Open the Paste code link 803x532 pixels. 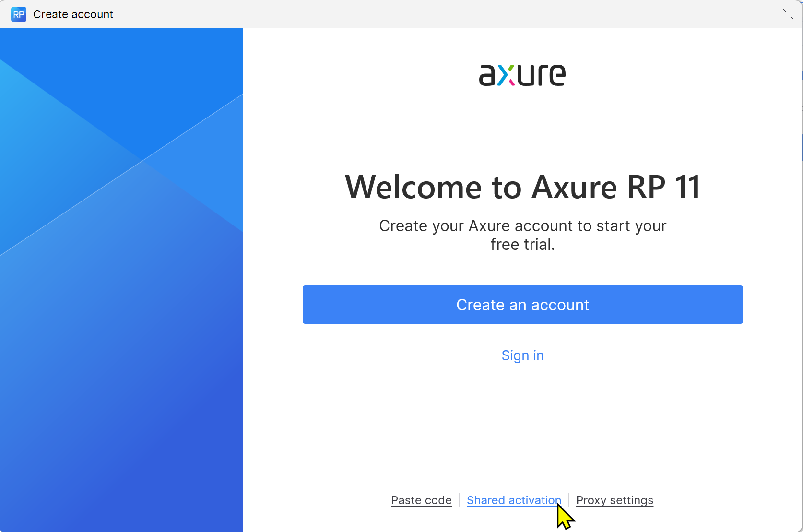(x=421, y=500)
